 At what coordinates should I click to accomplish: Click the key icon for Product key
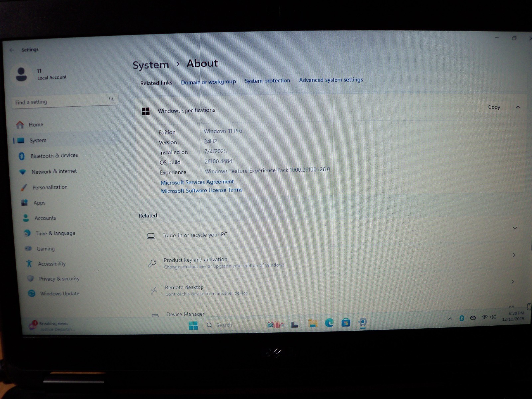tap(152, 263)
